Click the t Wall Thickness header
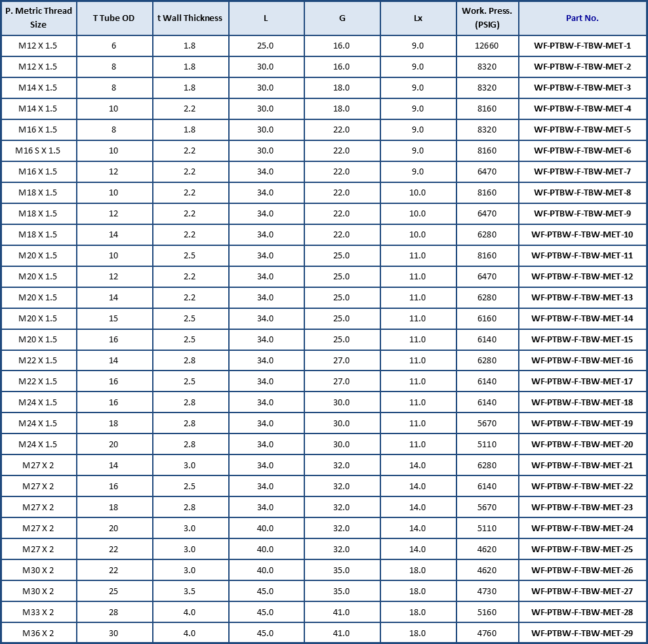 tap(190, 18)
